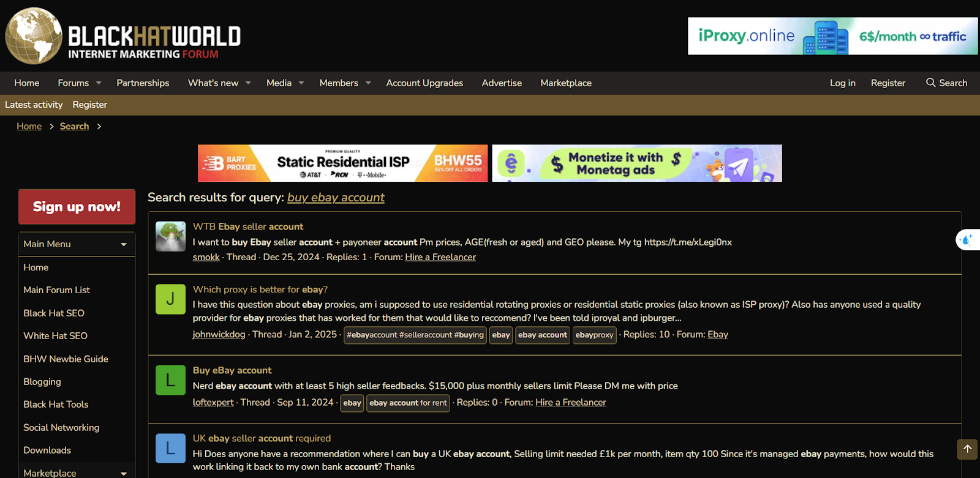Viewport: 980px width, 478px height.
Task: Open johnwickdog's green J avatar
Action: (170, 299)
